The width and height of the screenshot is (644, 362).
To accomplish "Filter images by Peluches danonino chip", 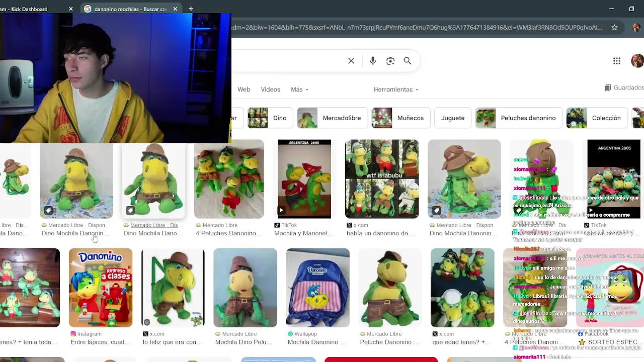I will point(518,118).
